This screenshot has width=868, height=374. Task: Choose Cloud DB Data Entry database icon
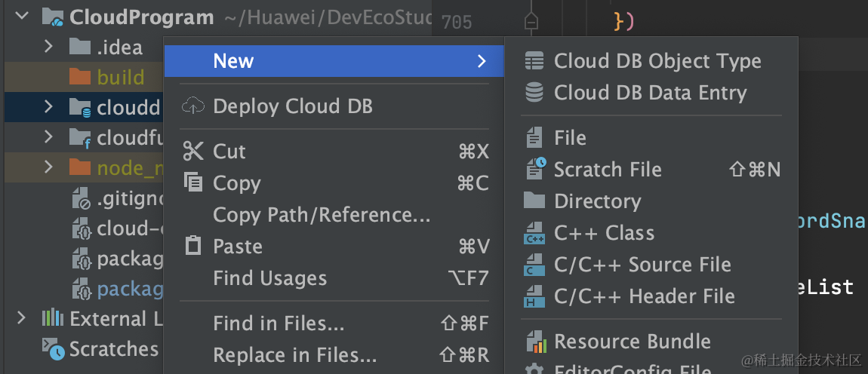(534, 93)
